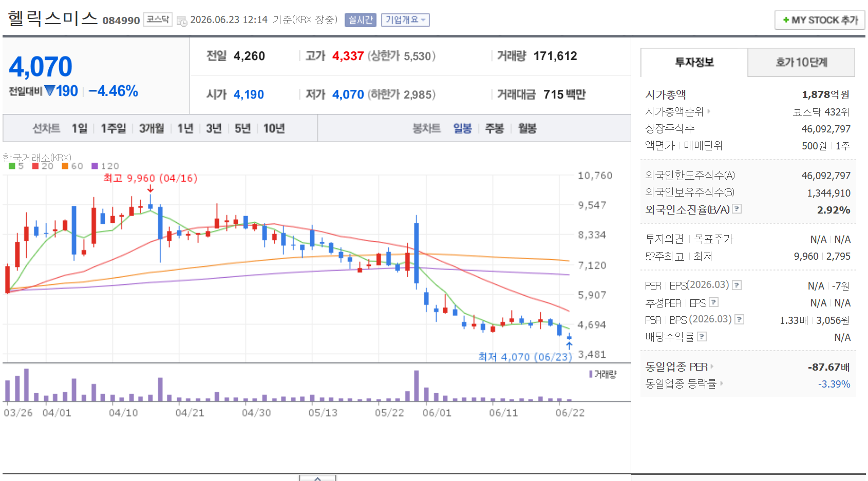Viewport: 868px width, 481px height.
Task: Click help icon next to PBR BPS
Action: pos(739,319)
